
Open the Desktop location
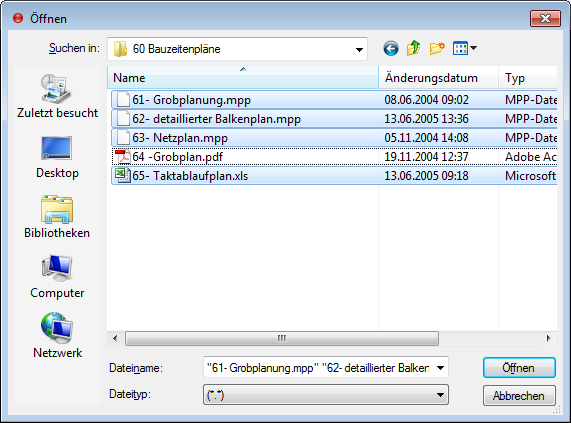[x=57, y=157]
